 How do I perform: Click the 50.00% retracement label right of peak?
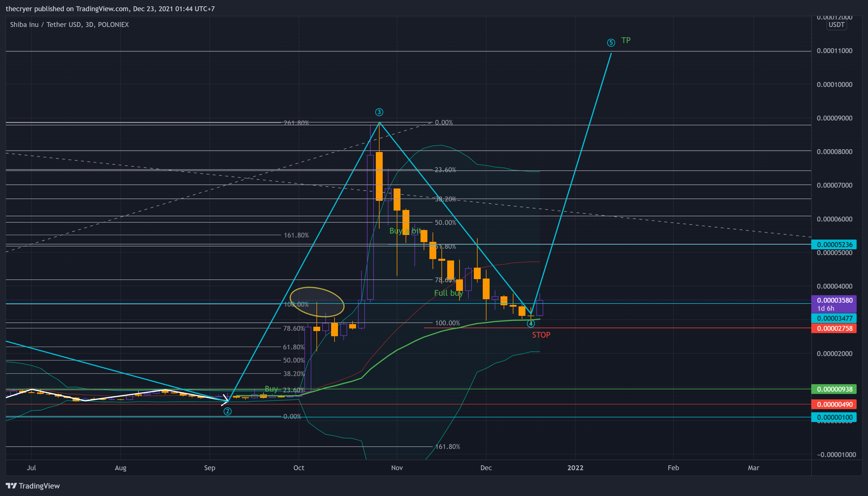pyautogui.click(x=445, y=222)
